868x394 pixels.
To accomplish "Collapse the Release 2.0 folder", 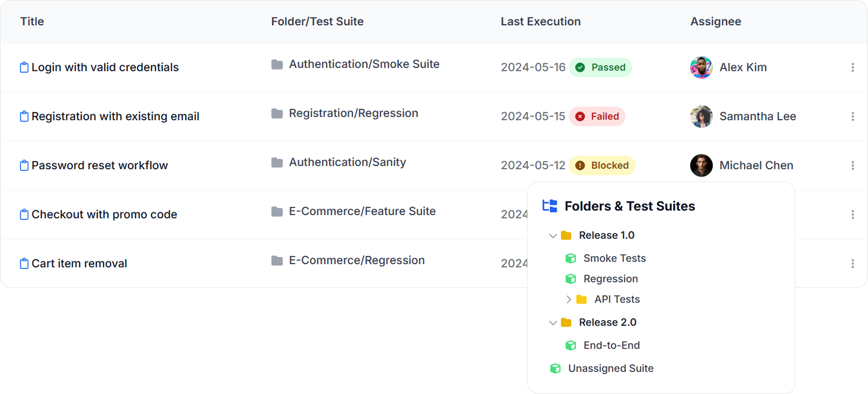I will [x=552, y=323].
